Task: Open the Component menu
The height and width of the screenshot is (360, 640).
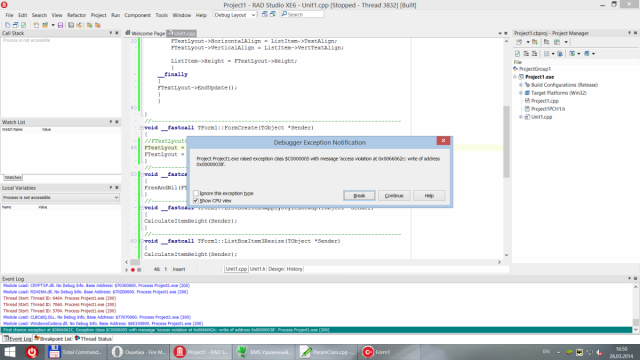Action: tap(138, 15)
